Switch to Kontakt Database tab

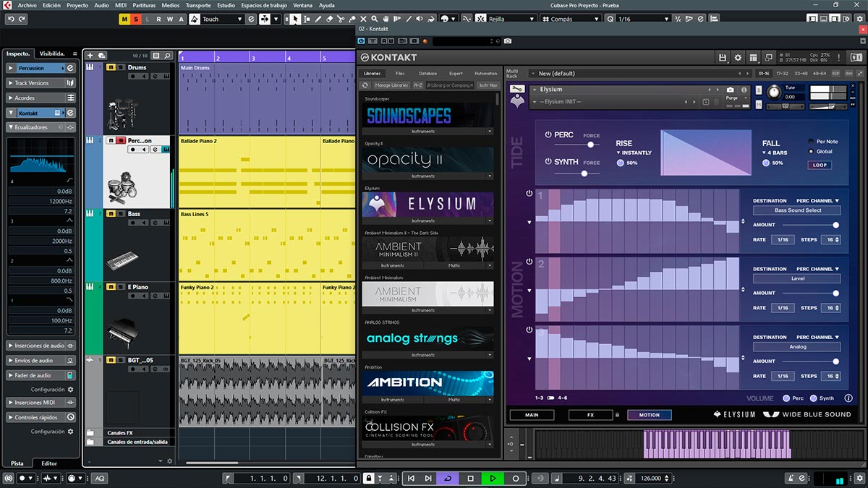tap(427, 73)
